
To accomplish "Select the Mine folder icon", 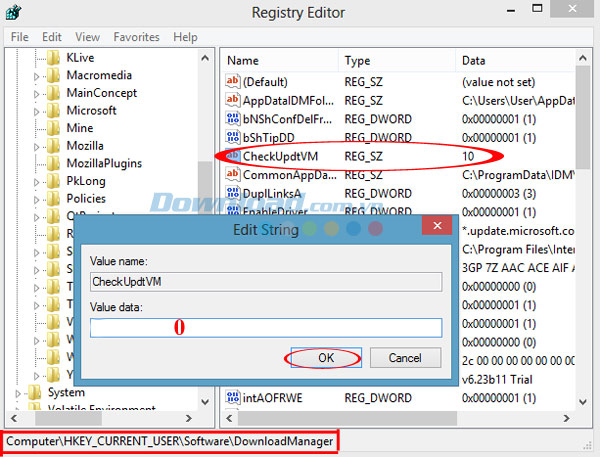I will coord(54,128).
